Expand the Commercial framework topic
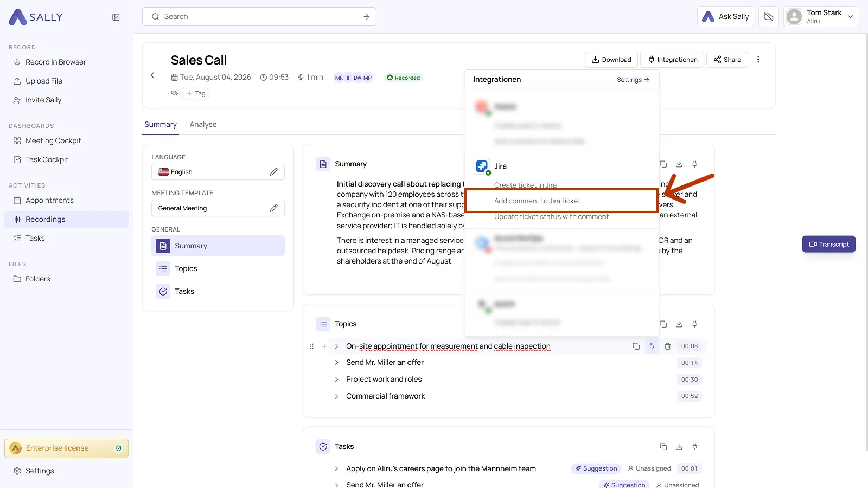This screenshot has height=488, width=868. pos(336,396)
